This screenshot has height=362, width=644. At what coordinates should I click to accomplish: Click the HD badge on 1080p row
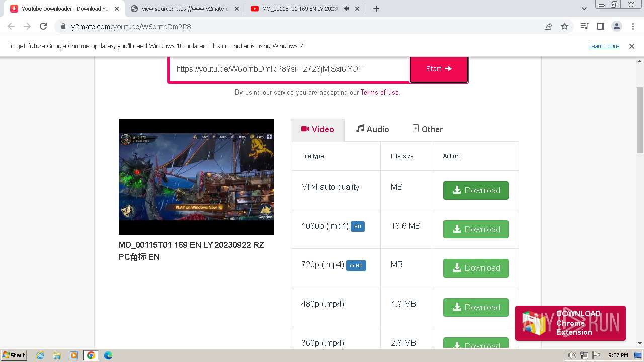[x=358, y=227]
